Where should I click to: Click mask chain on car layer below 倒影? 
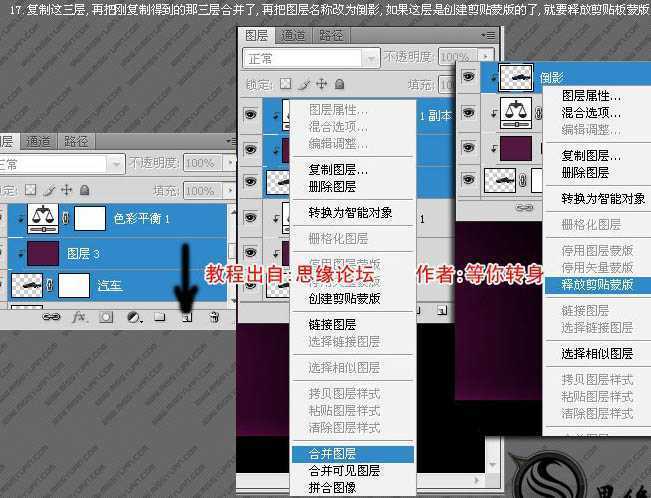[x=523, y=180]
